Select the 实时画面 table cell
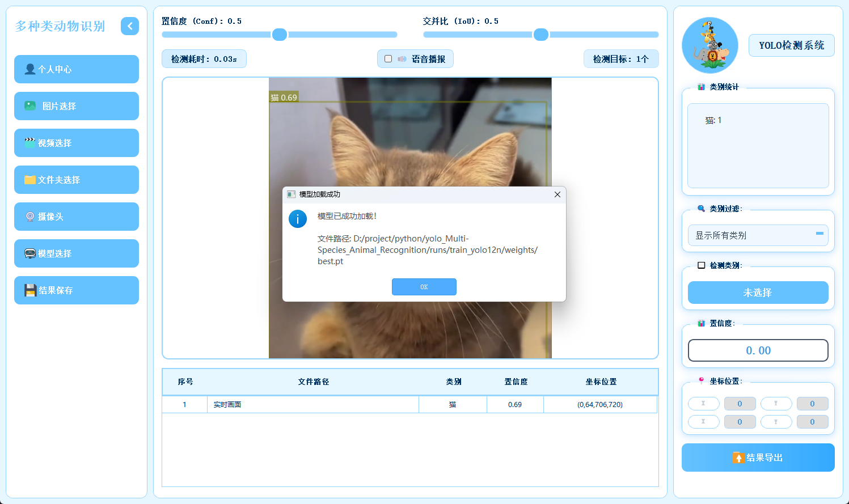 point(313,405)
